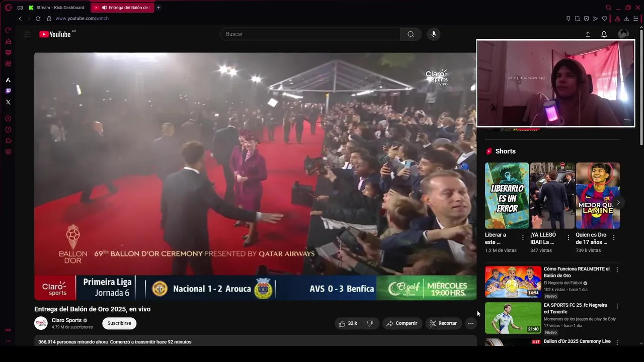Start voice search with microphone
Screen dimensions: 644x362
tap(434, 34)
